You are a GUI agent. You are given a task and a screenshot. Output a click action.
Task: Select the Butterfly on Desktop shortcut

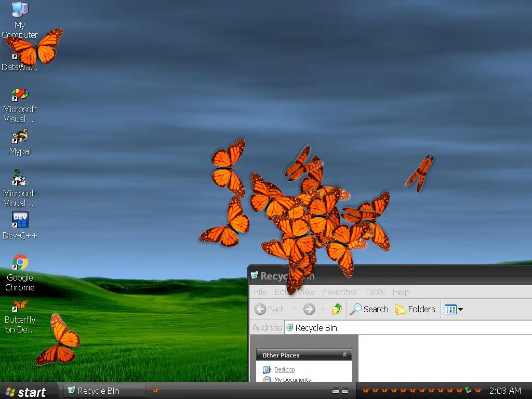click(20, 316)
